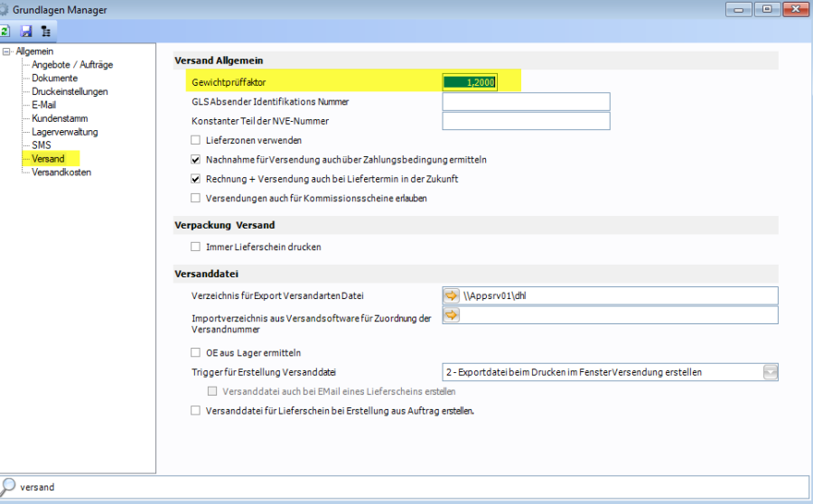Image resolution: width=813 pixels, height=504 pixels.
Task: Maximize the Grundlagen Manager window
Action: [767, 9]
